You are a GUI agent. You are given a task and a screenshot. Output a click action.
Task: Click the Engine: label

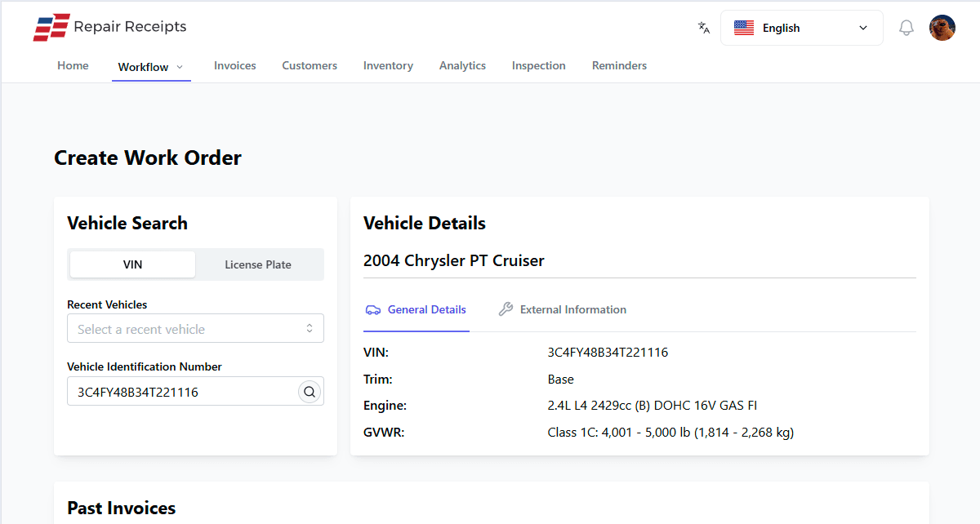point(385,406)
